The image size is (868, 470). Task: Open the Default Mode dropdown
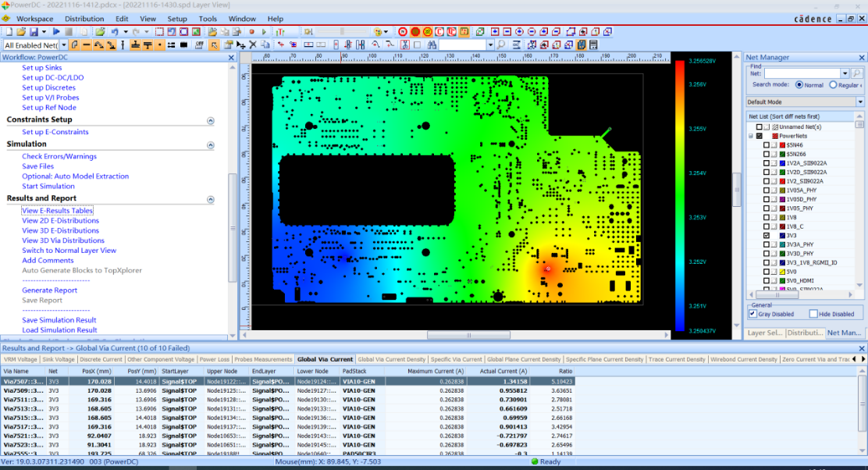pos(859,101)
